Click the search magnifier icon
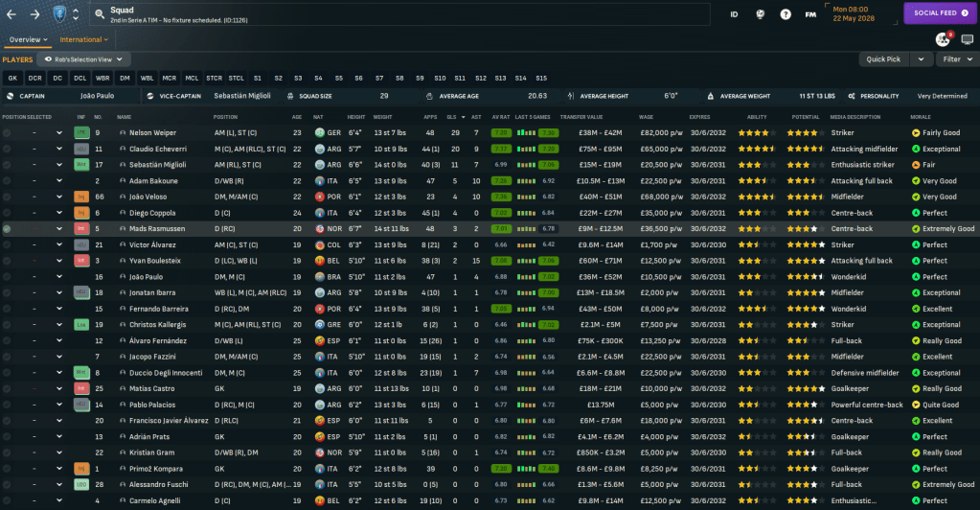Image resolution: width=980 pixels, height=510 pixels. pos(99,14)
